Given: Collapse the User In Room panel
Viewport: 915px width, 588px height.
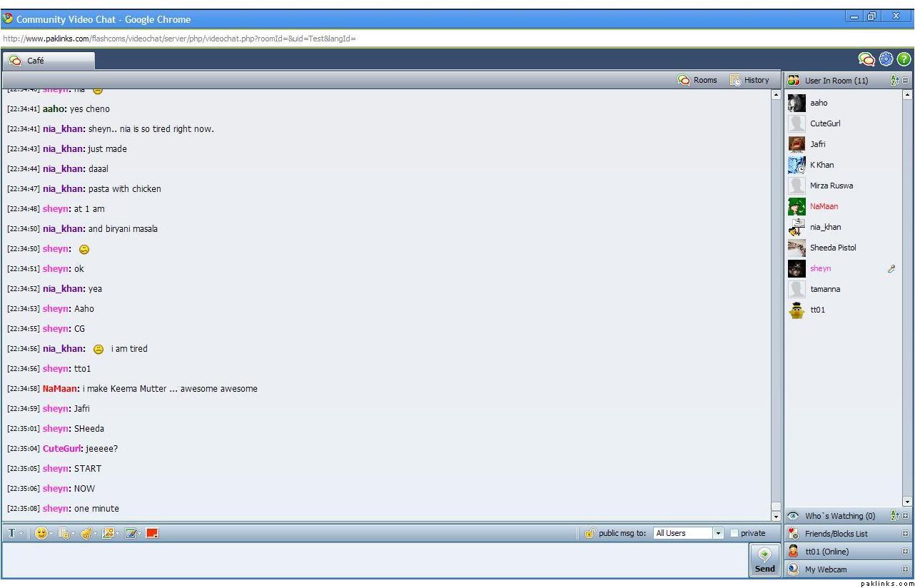Looking at the screenshot, I should click(906, 81).
